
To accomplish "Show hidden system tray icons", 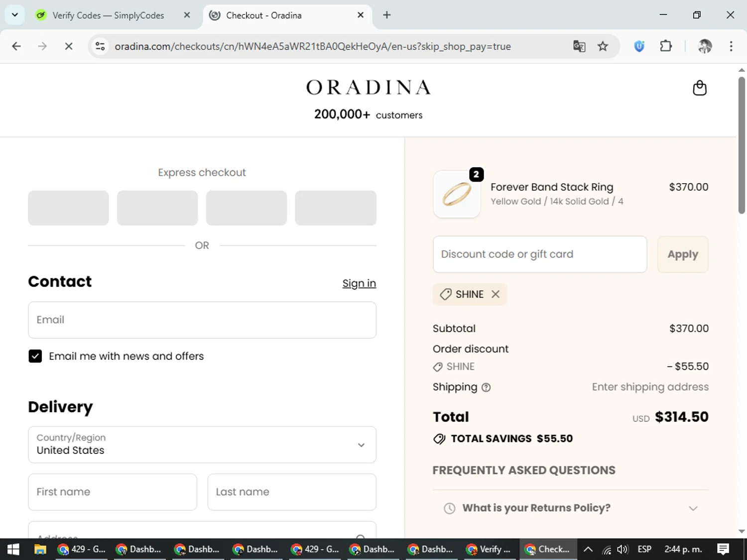I will 588,549.
